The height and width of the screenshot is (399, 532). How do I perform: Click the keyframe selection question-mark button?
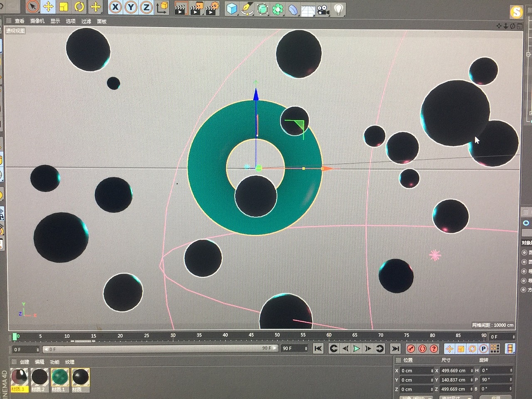[x=434, y=348]
